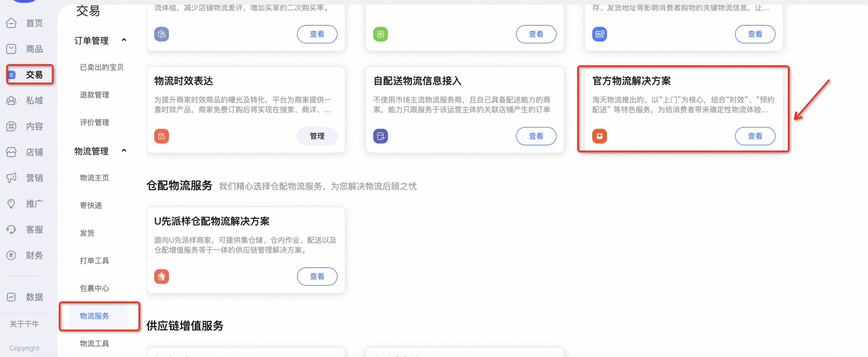
Task: Click the green clipboard icon in top-middle card
Action: [x=380, y=34]
